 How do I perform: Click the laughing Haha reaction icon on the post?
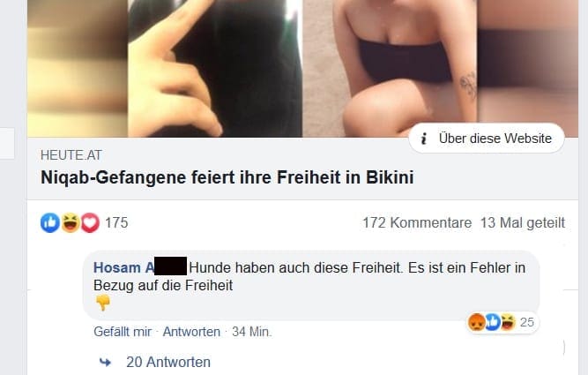[x=71, y=222]
